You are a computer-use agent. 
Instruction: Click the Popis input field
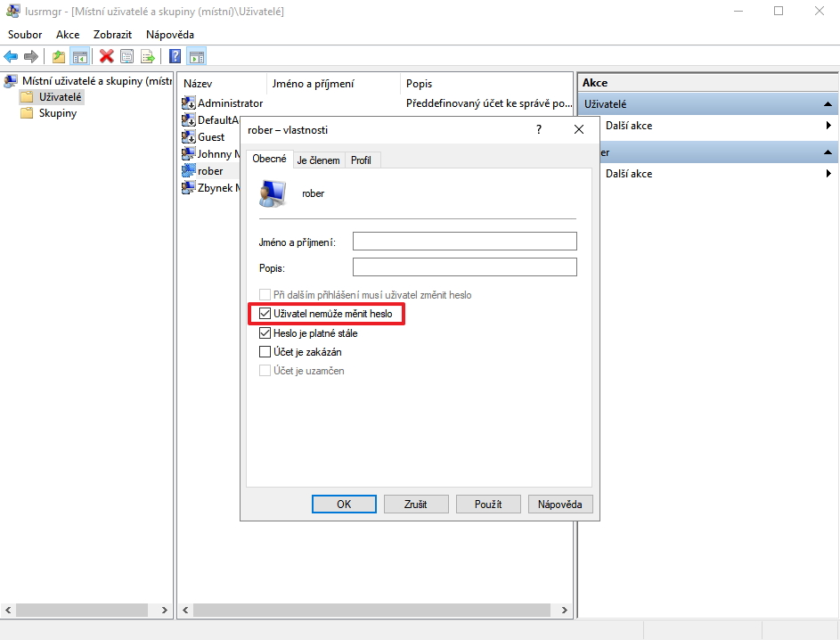[464, 267]
